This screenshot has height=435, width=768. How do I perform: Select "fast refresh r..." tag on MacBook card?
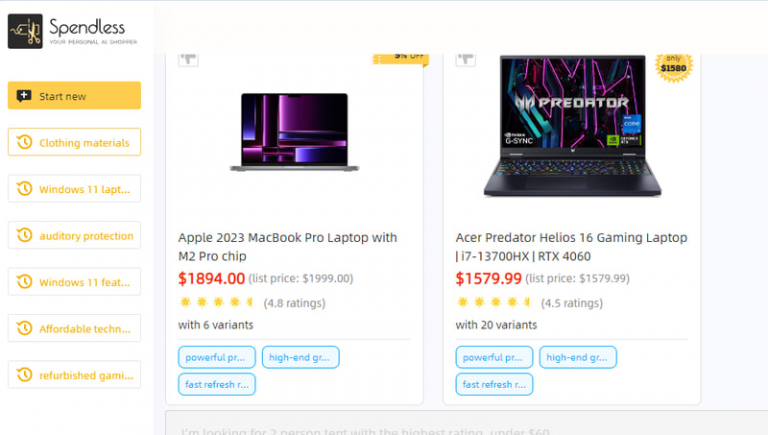pos(217,384)
